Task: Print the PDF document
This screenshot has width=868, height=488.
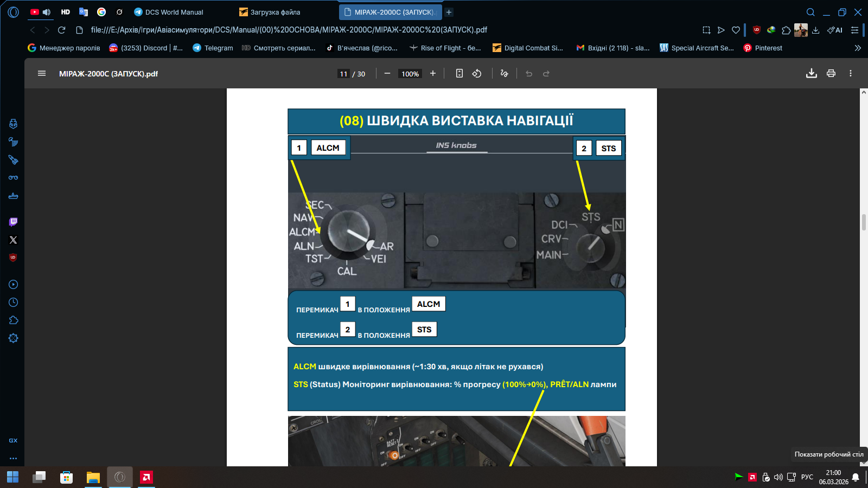Action: tap(831, 74)
